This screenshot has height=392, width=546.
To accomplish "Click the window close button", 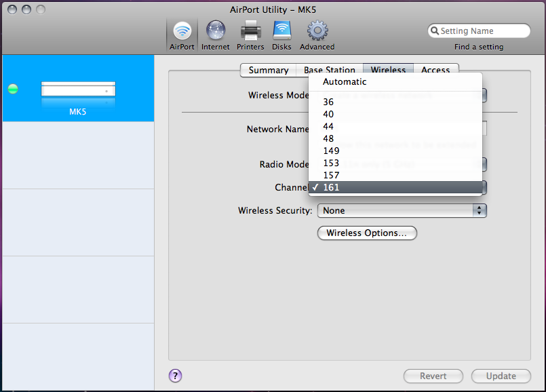I will tap(12, 9).
